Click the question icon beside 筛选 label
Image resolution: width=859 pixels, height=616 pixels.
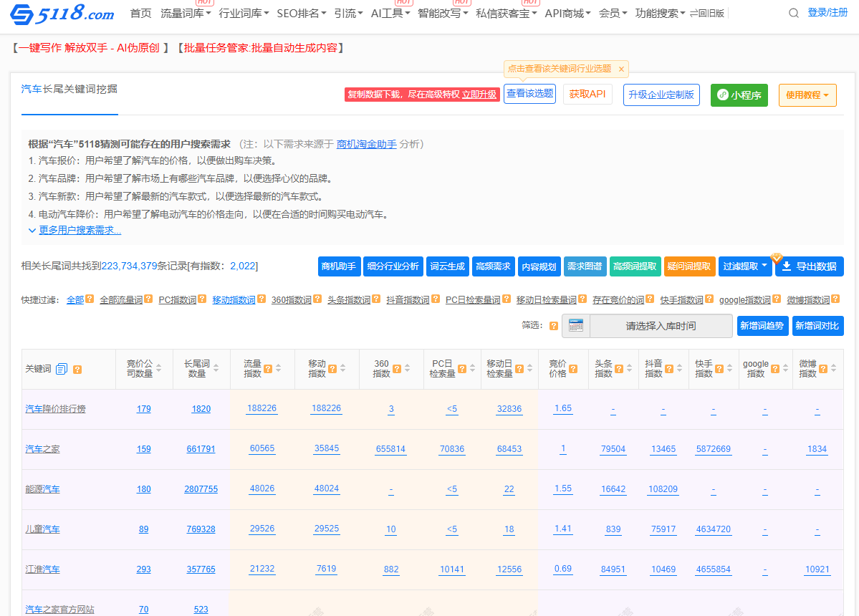pyautogui.click(x=554, y=326)
